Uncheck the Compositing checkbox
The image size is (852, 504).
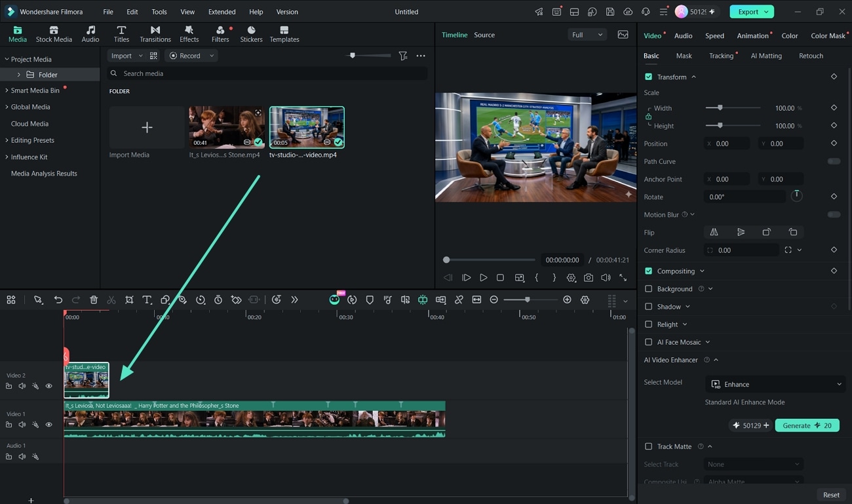(648, 271)
